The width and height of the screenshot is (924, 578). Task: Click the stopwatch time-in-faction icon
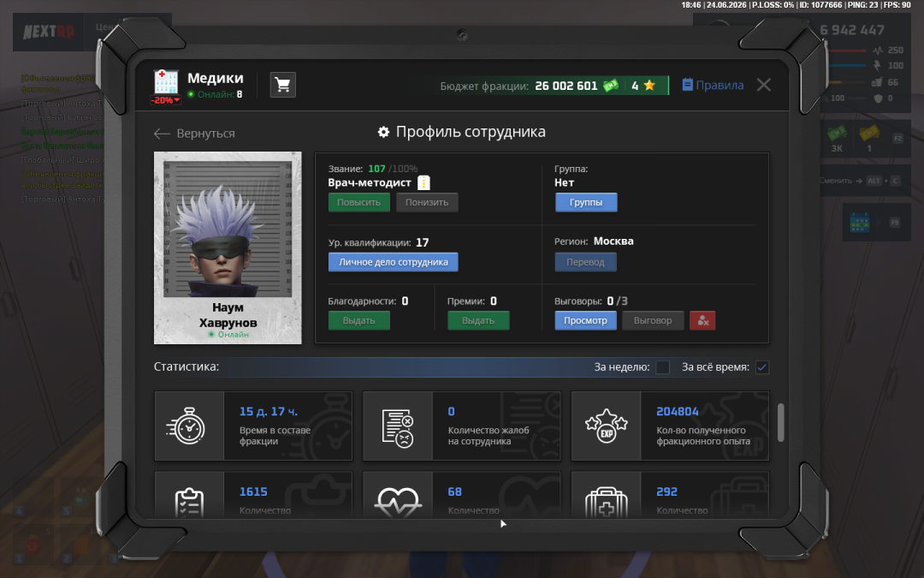pos(188,426)
